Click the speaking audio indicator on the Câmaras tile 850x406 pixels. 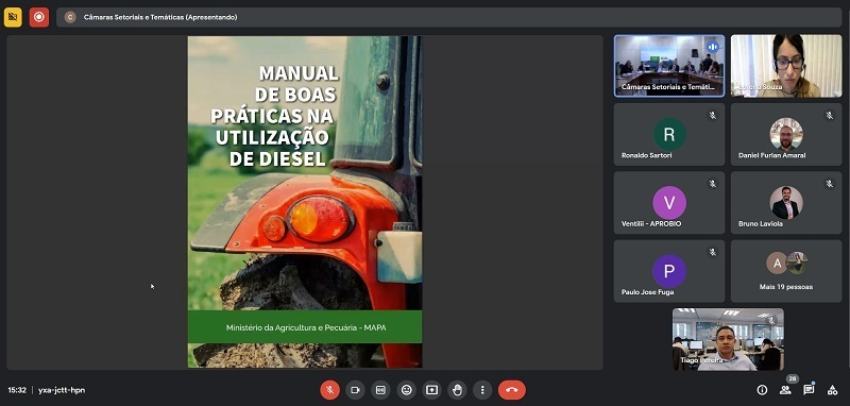(712, 47)
